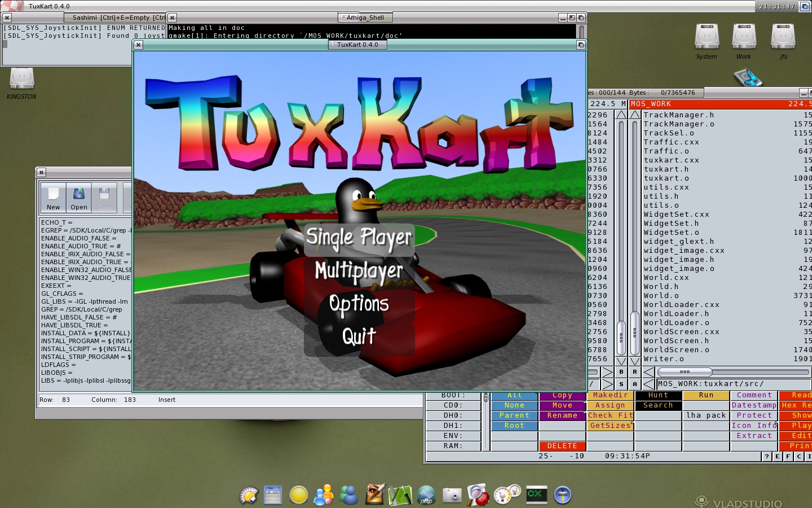Viewport: 812px width, 508px height.
Task: Click the black Hunt button
Action: tap(658, 396)
